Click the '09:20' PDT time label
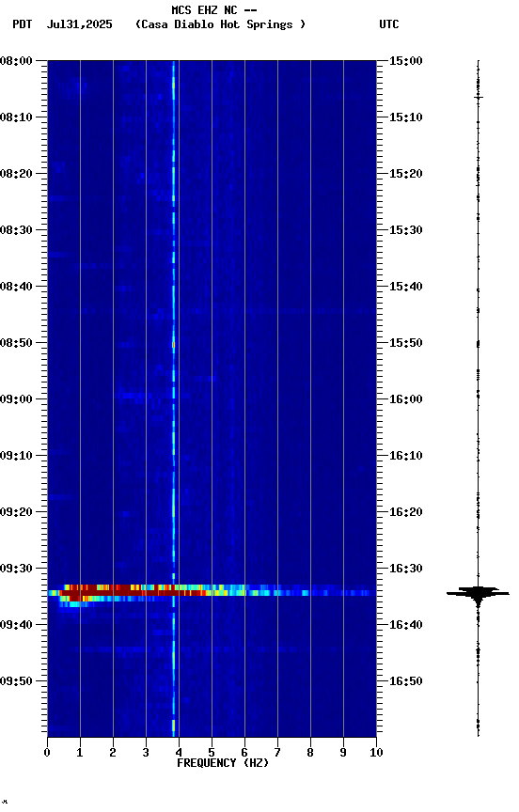This screenshot has width=519, height=812. pos(16,512)
